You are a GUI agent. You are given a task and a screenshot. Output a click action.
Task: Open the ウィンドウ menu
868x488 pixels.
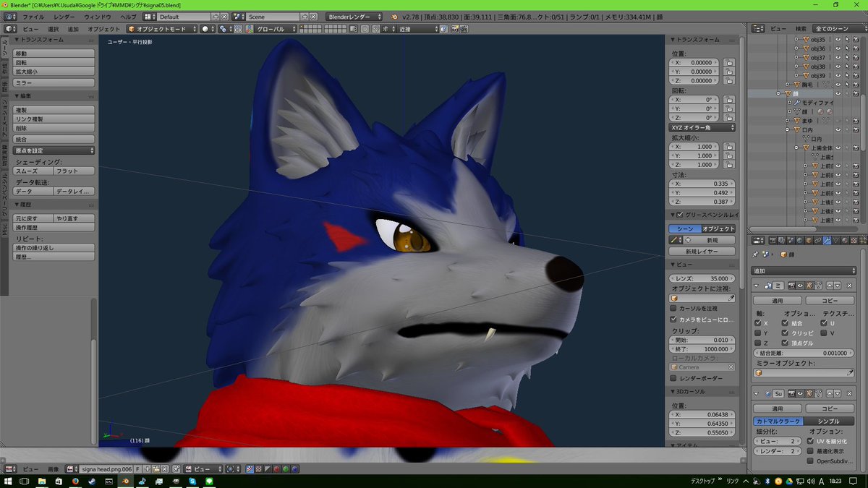(98, 16)
